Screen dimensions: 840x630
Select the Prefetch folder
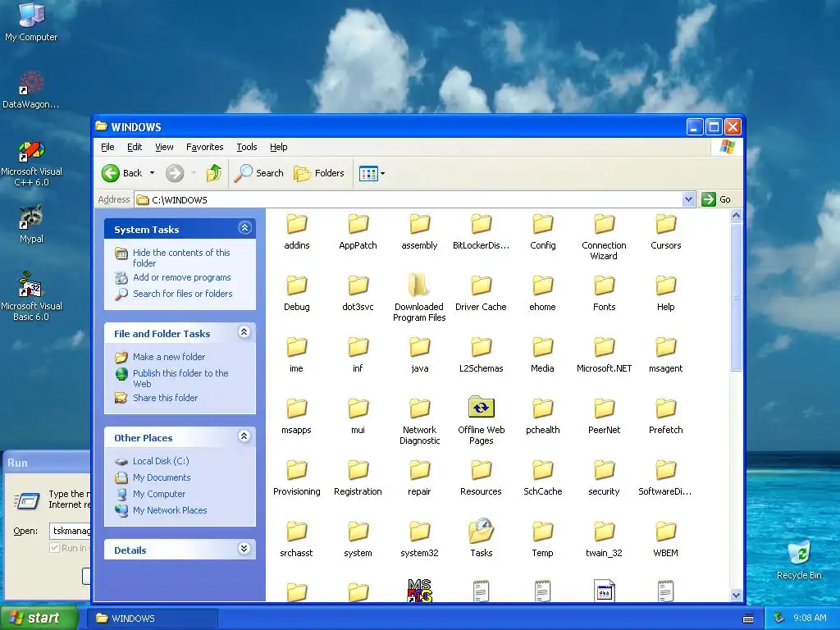pyautogui.click(x=666, y=416)
